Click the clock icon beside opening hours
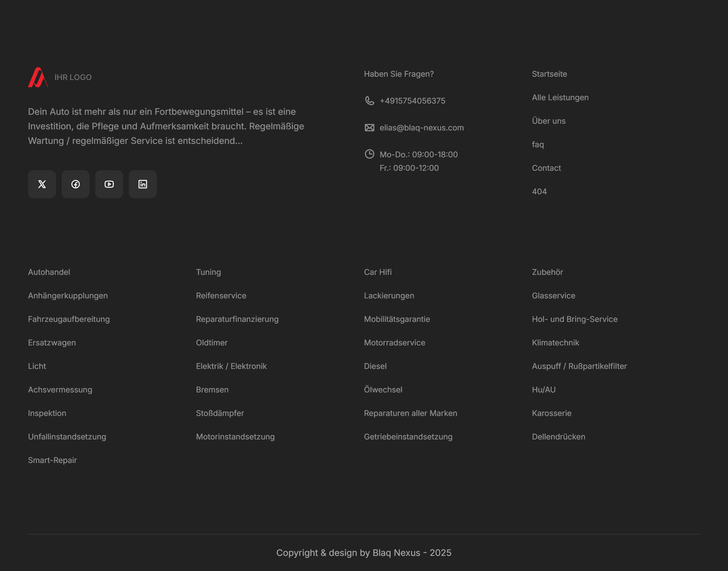This screenshot has height=571, width=728. click(x=369, y=154)
